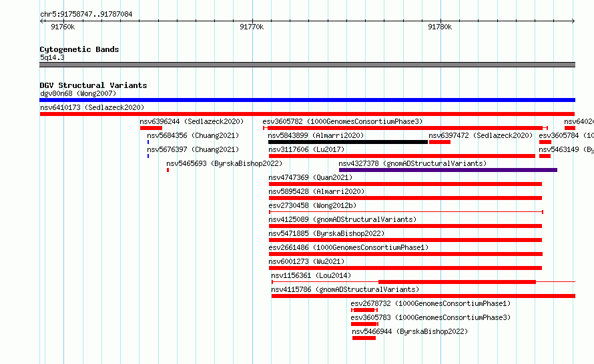Open the esv3605784 variant label
Screen dimensions: 594x364
(567, 135)
